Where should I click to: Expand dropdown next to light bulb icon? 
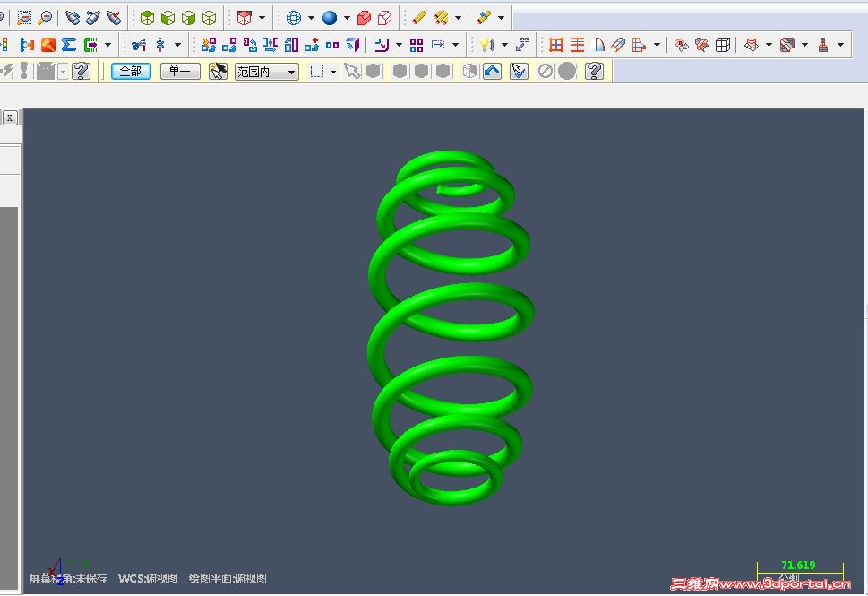(504, 45)
